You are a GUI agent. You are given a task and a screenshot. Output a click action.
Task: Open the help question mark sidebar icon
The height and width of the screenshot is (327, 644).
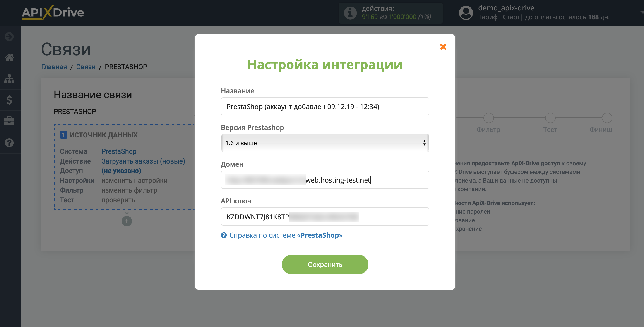point(9,143)
